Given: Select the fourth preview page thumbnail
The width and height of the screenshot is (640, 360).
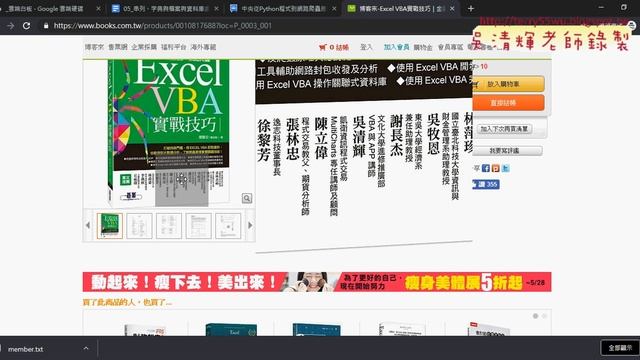Looking at the screenshot, I should (x=198, y=225).
